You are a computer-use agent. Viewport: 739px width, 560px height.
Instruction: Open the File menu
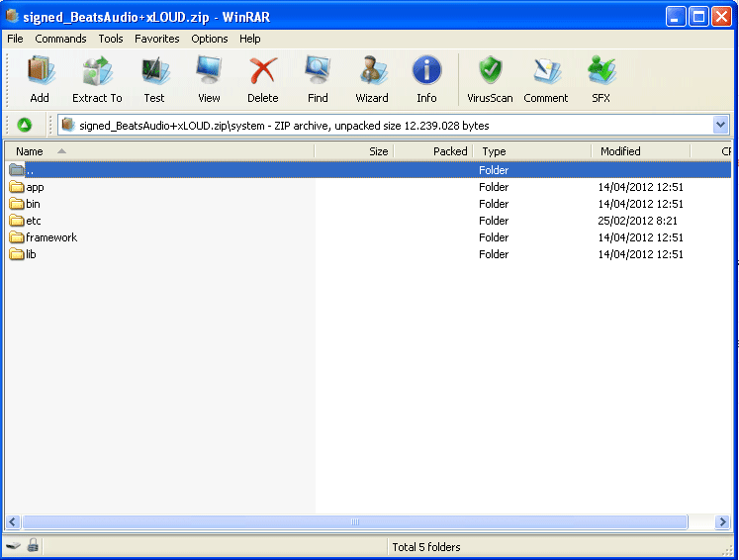[x=15, y=39]
